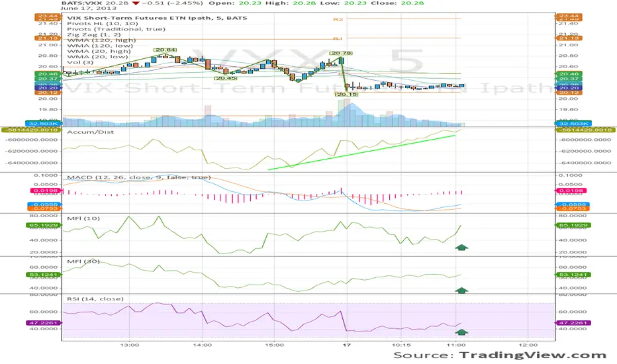Click the -5814429.8918 Accum/Dist tag on left scale
617x364 pixels.
[31, 130]
